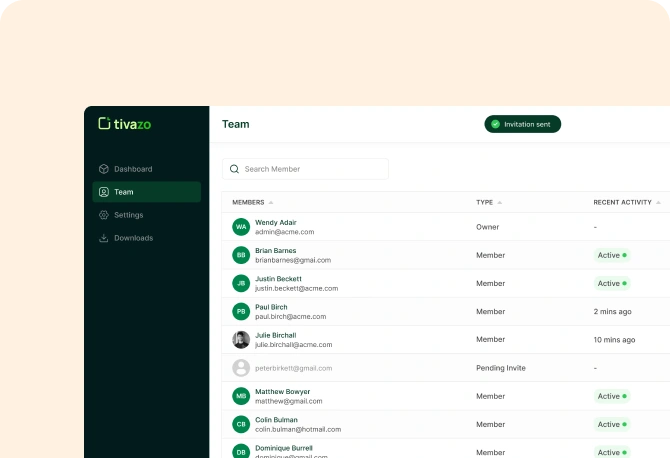This screenshot has height=458, width=670.
Task: Click the Invitation sent notification
Action: click(523, 124)
